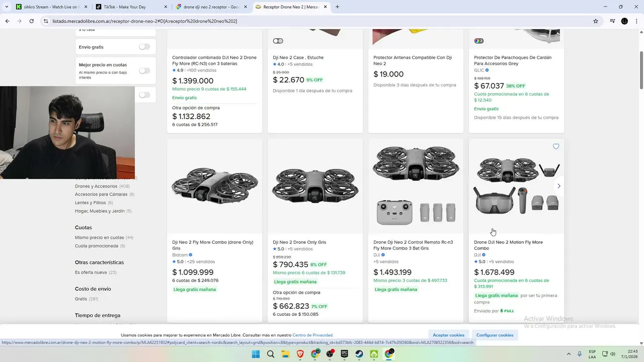Open Controlador combinado DJI Neo 2 listing
Viewport: 644px width, 362px height.
[x=214, y=60]
